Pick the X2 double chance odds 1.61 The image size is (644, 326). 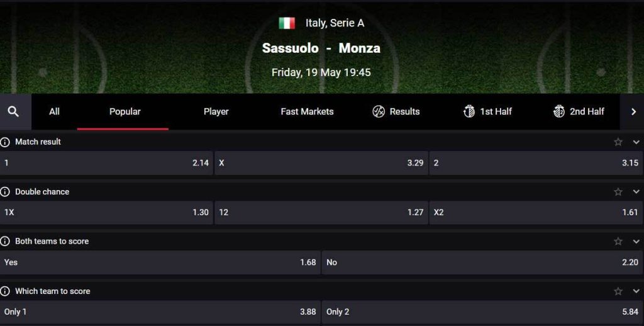tap(536, 213)
